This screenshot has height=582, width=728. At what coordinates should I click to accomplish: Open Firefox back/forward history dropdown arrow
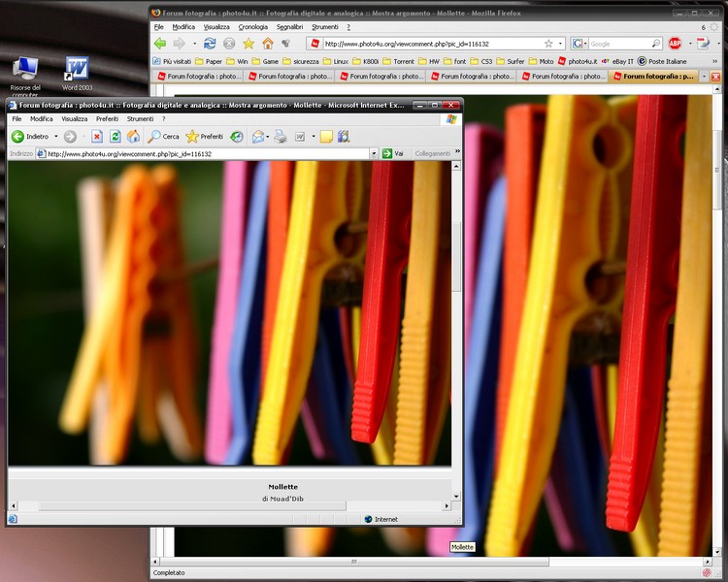pyautogui.click(x=194, y=44)
